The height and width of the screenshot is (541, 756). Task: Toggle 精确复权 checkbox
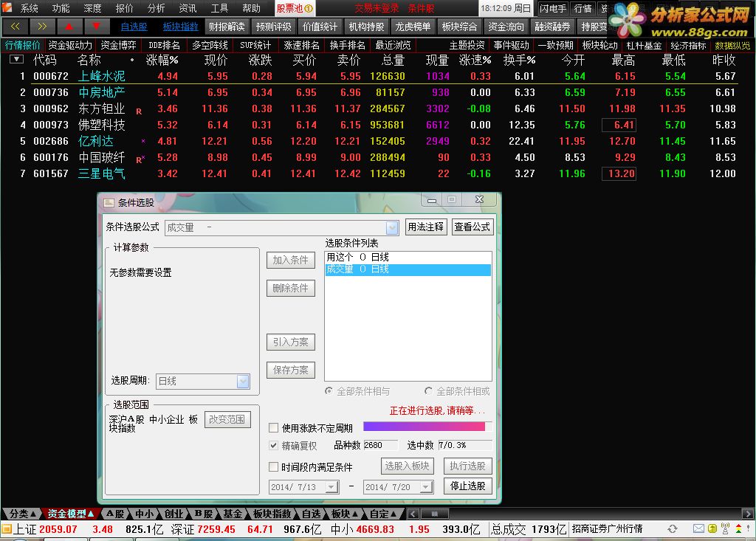(x=273, y=446)
